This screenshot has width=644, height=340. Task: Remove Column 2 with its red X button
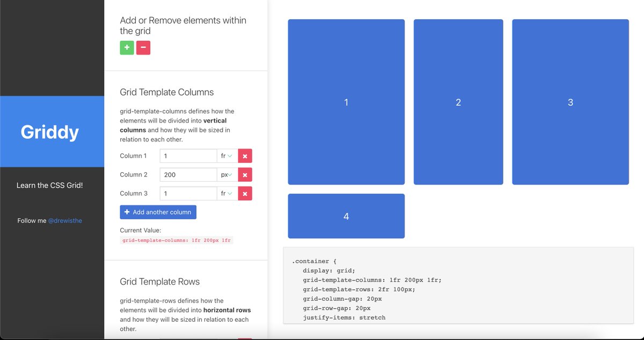pos(245,175)
